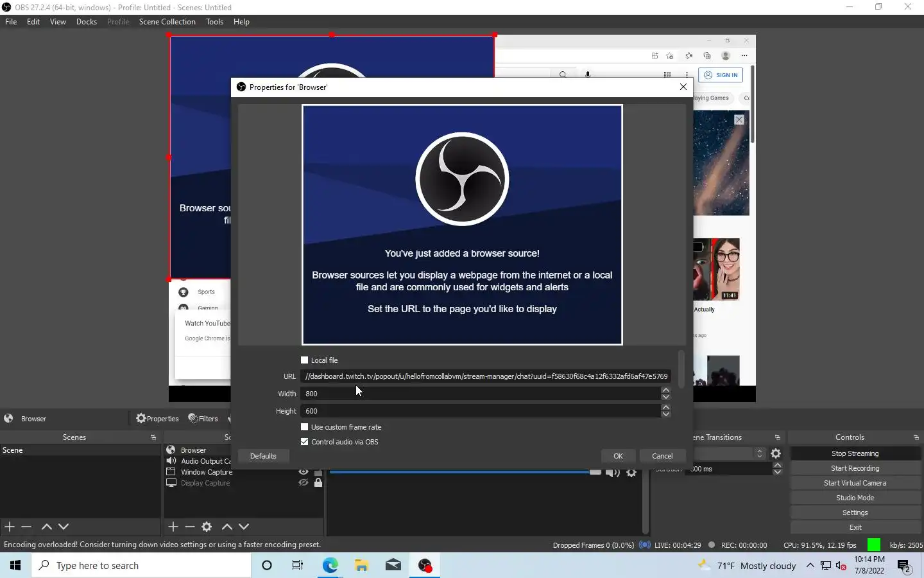
Task: Show the Display Capture source via eye icon
Action: [x=304, y=483]
